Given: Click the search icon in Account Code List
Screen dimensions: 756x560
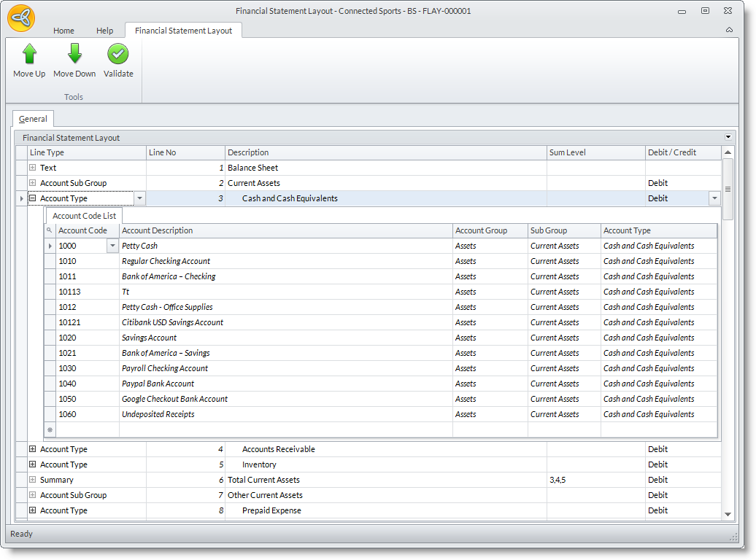Looking at the screenshot, I should (50, 230).
